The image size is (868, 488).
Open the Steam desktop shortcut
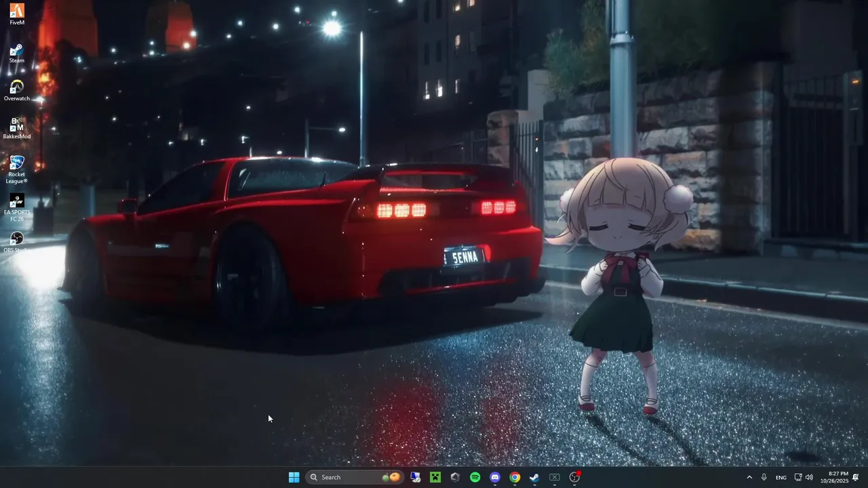click(17, 53)
